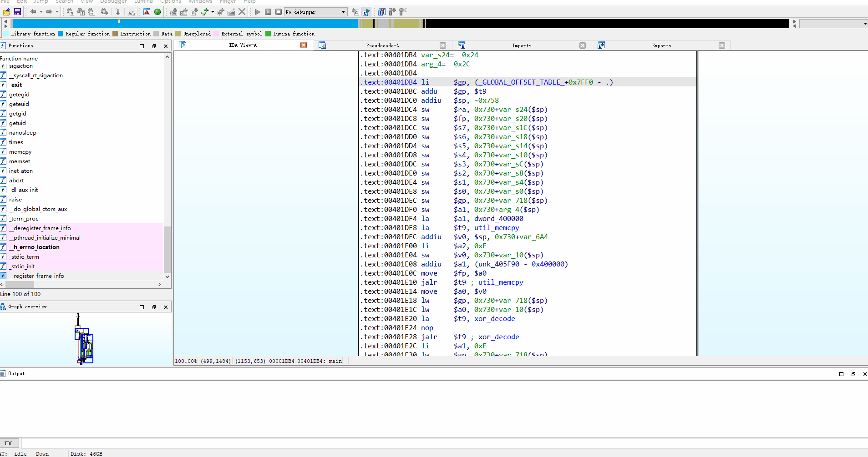868x457 pixels.
Task: Follow the xor_decode reference in the disassembly
Action: click(x=494, y=319)
